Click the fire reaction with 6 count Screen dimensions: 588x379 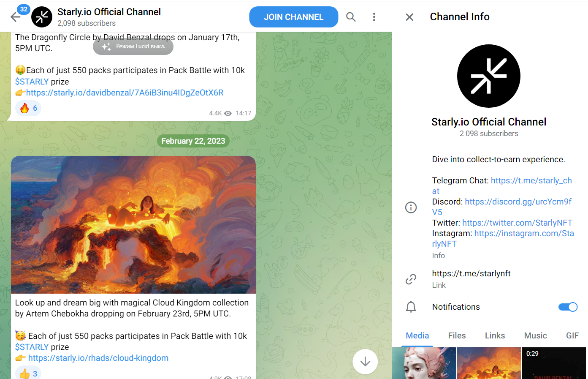28,108
